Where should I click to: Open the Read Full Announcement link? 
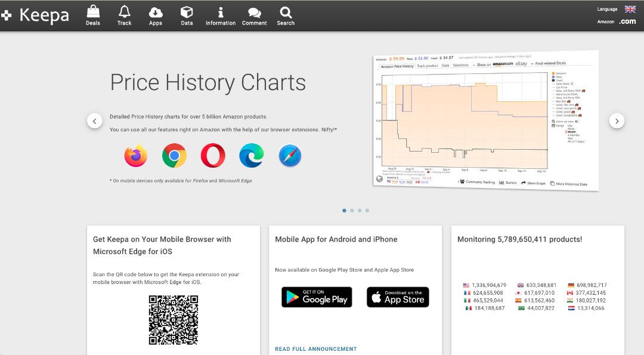tap(315, 349)
